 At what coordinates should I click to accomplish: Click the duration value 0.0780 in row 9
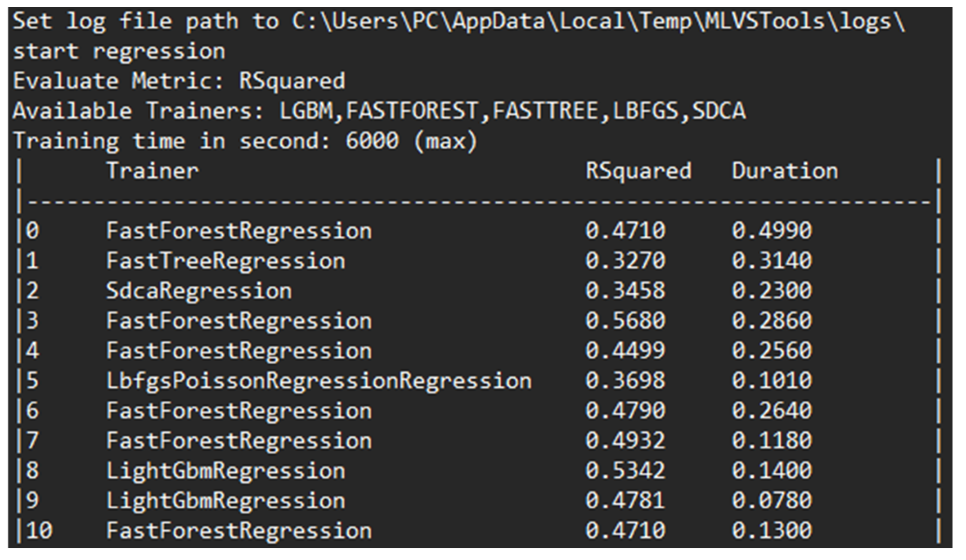(772, 501)
